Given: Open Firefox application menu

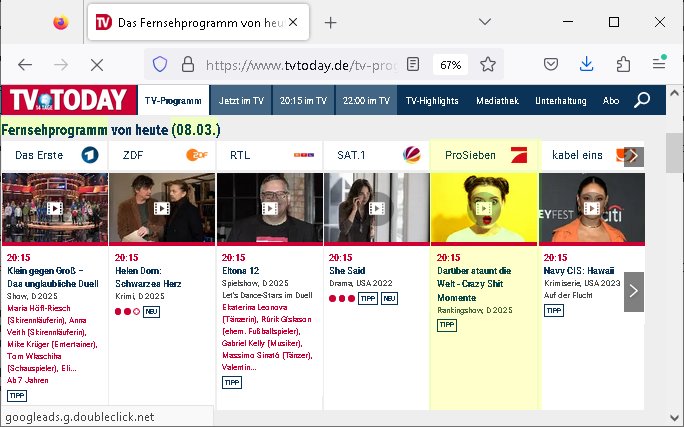Looking at the screenshot, I should tap(659, 64).
